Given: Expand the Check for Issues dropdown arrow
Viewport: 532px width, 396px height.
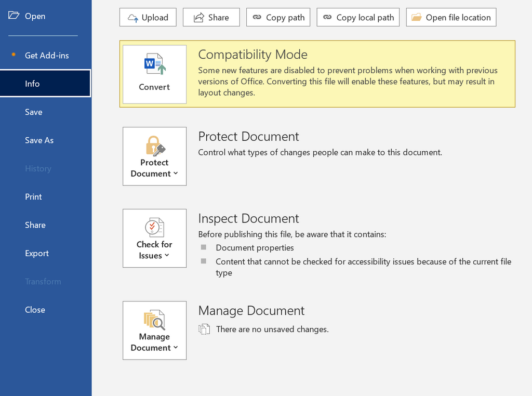Looking at the screenshot, I should 167,256.
